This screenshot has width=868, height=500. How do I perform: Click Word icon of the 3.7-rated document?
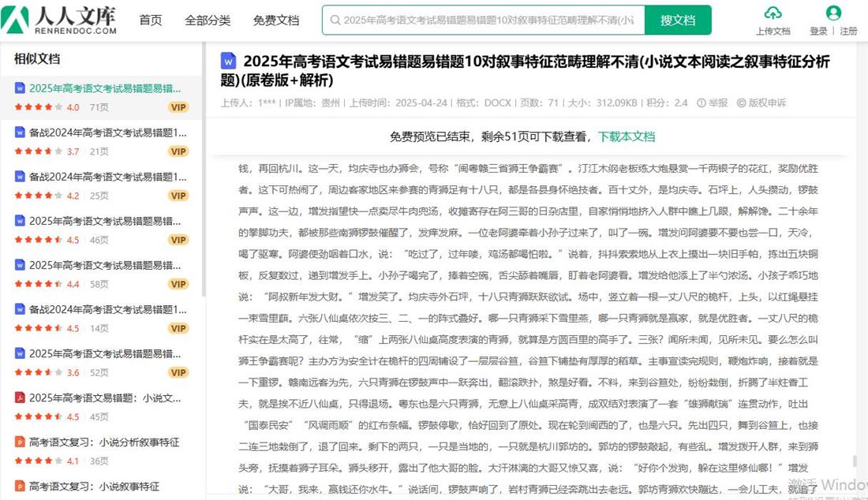click(20, 132)
